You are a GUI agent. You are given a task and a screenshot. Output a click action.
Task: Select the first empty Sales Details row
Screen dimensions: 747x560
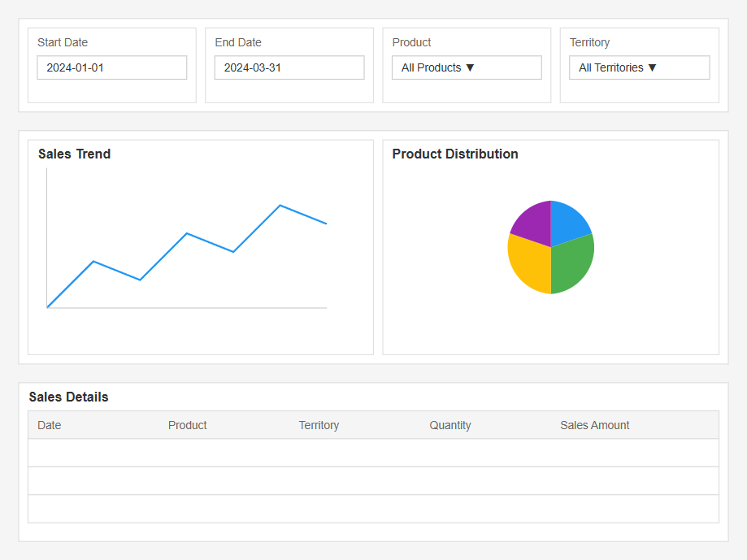coord(374,453)
